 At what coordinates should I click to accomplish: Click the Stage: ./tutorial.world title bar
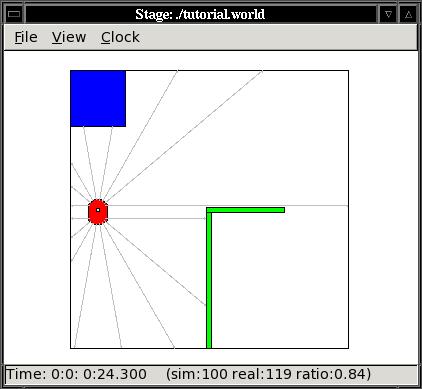click(200, 14)
